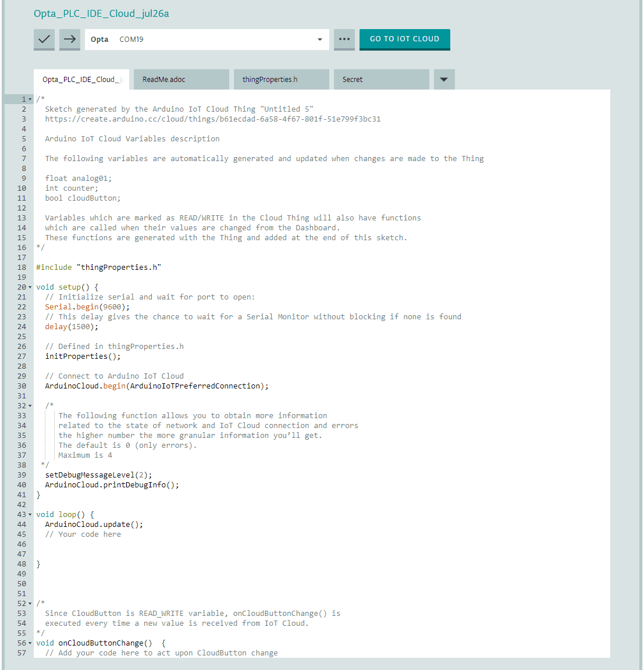Fold the loop() function at line 43

tap(30, 515)
